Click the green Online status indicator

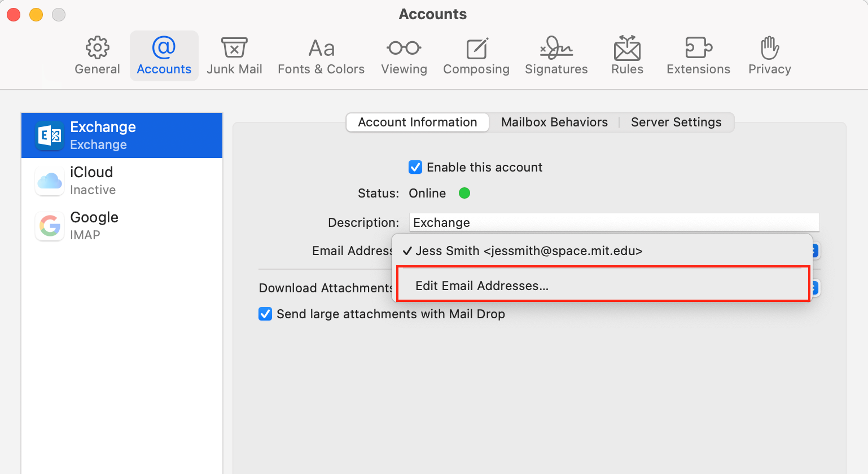tap(464, 193)
